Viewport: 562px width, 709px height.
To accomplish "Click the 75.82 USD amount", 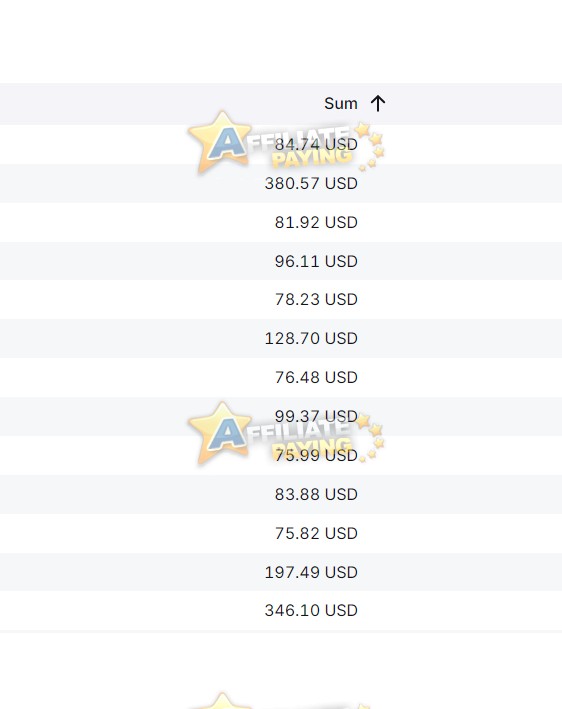I will 316,533.
